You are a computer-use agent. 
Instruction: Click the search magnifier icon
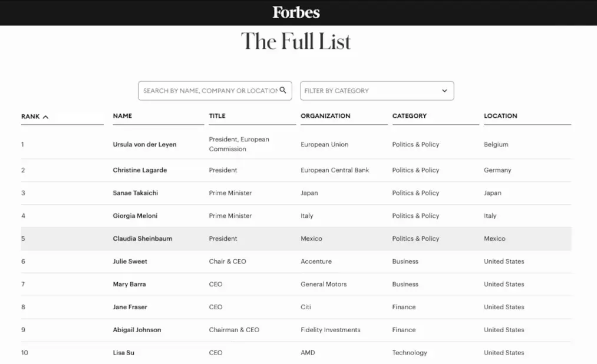coord(283,90)
